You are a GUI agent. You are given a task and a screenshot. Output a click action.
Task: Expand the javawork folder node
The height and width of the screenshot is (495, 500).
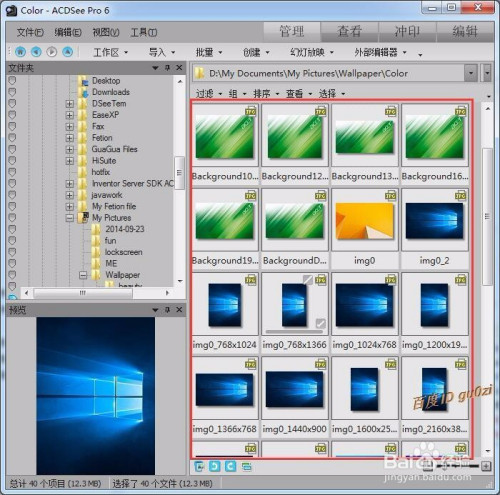[70, 195]
